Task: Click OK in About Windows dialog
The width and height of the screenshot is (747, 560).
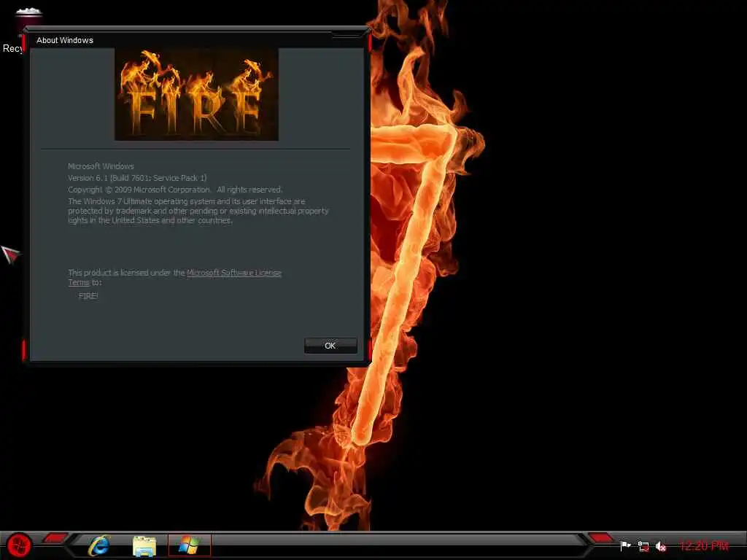Action: click(x=330, y=346)
